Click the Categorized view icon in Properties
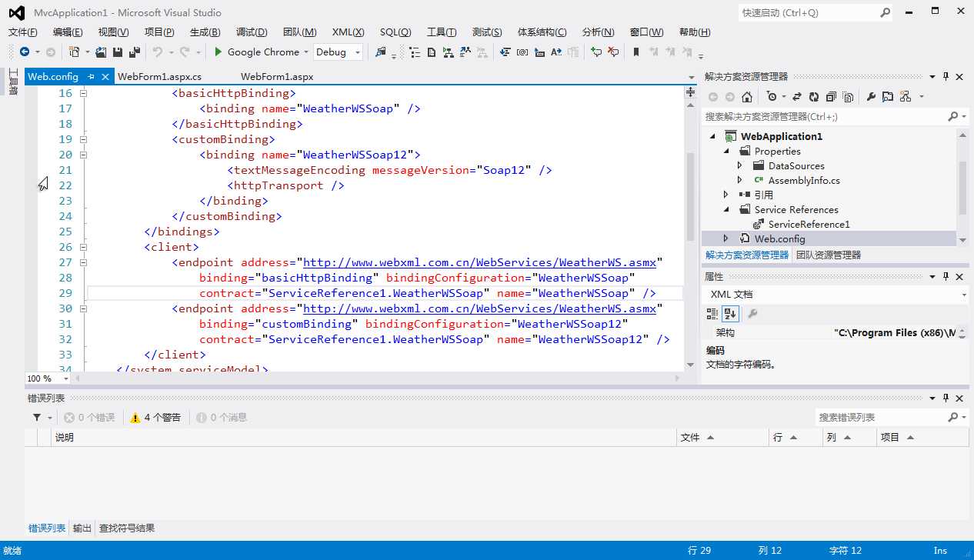The image size is (974, 560). (x=712, y=313)
